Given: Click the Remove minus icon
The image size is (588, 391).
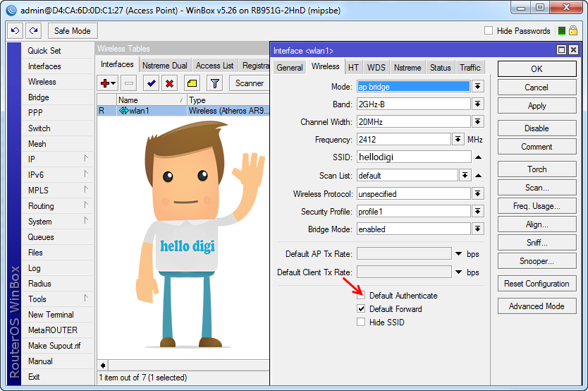Looking at the screenshot, I should point(129,83).
